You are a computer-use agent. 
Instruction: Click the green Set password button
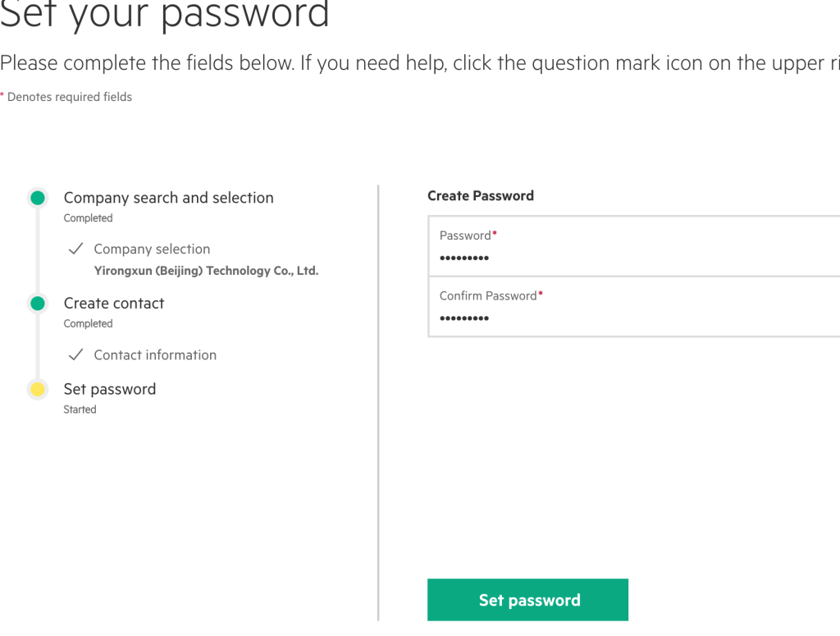coord(527,600)
